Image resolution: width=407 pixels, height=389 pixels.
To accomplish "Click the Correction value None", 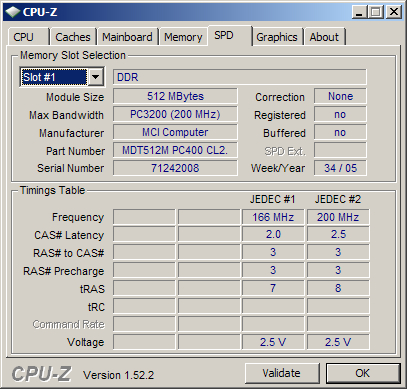I will pos(340,96).
